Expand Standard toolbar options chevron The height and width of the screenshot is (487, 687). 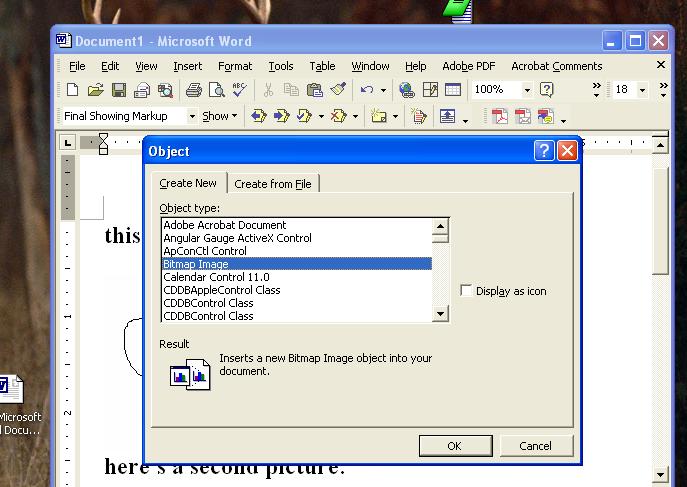pyautogui.click(x=596, y=90)
